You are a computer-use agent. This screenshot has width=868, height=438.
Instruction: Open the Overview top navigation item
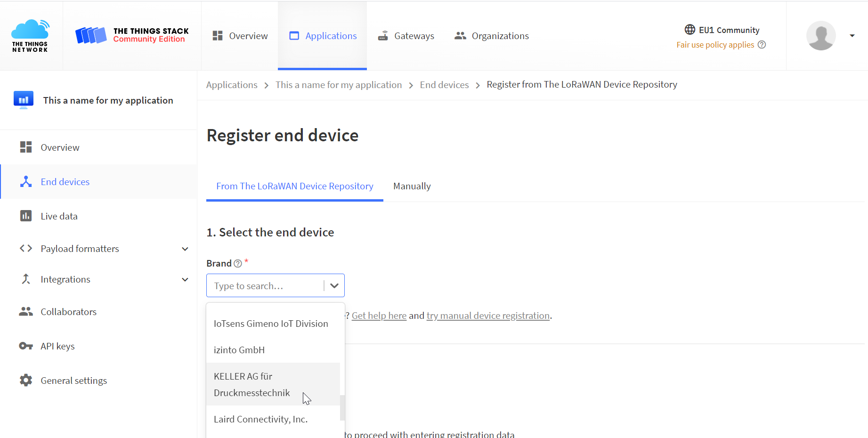click(x=240, y=36)
